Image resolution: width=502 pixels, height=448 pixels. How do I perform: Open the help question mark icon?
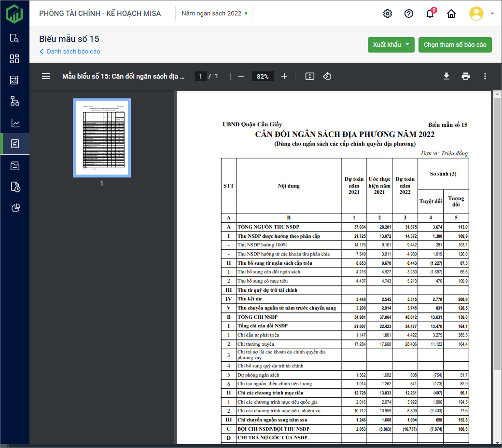coord(409,14)
